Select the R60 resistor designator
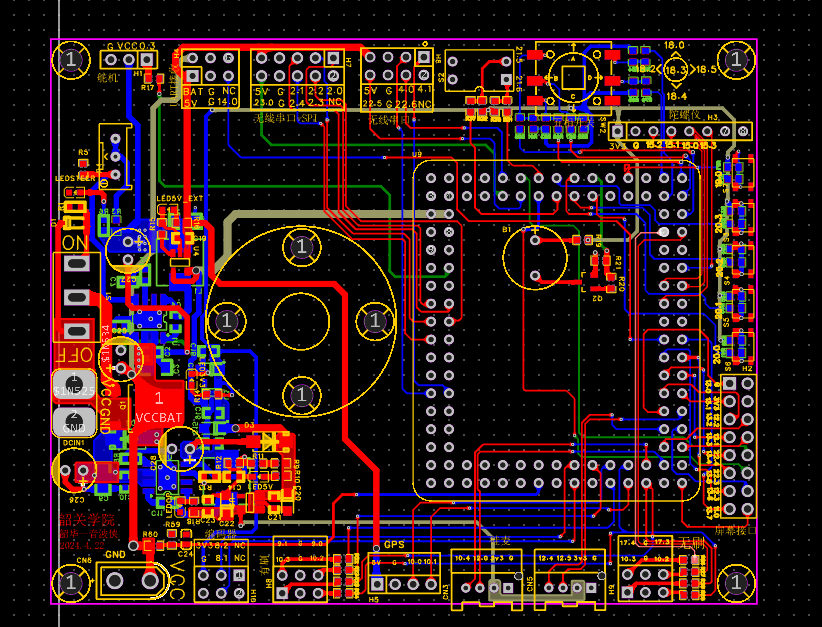Image resolution: width=822 pixels, height=627 pixels. (150, 534)
